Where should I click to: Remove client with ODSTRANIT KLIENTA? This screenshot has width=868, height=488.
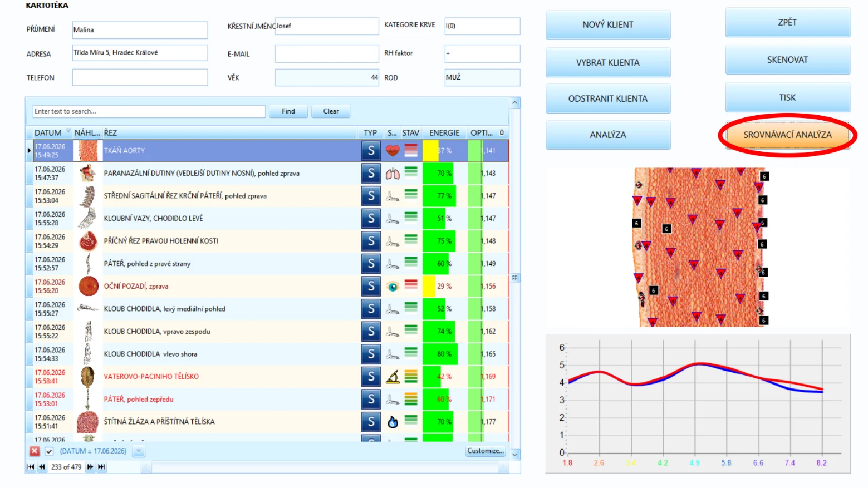(608, 99)
